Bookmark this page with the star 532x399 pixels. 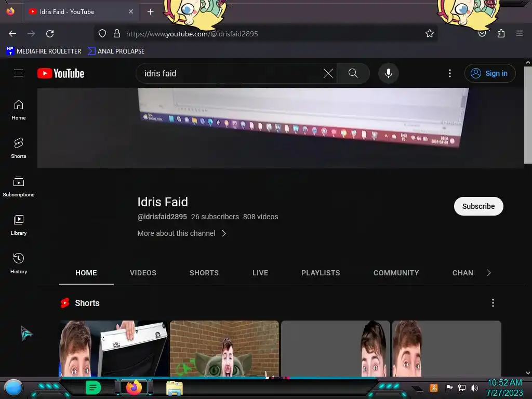click(430, 33)
